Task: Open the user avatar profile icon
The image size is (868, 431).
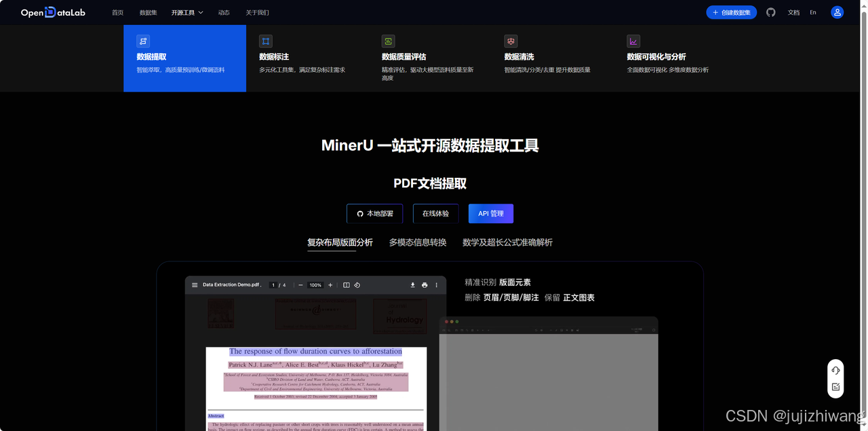Action: 837,12
